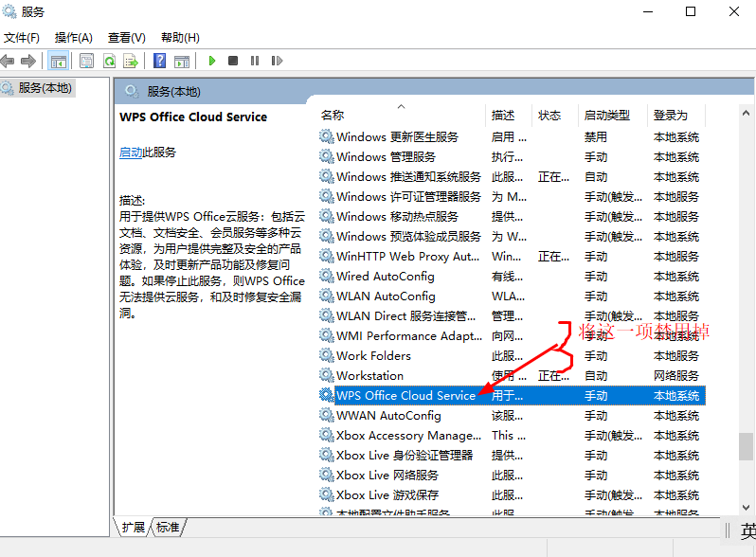Select Windows 移动热点服务 row

click(x=512, y=217)
